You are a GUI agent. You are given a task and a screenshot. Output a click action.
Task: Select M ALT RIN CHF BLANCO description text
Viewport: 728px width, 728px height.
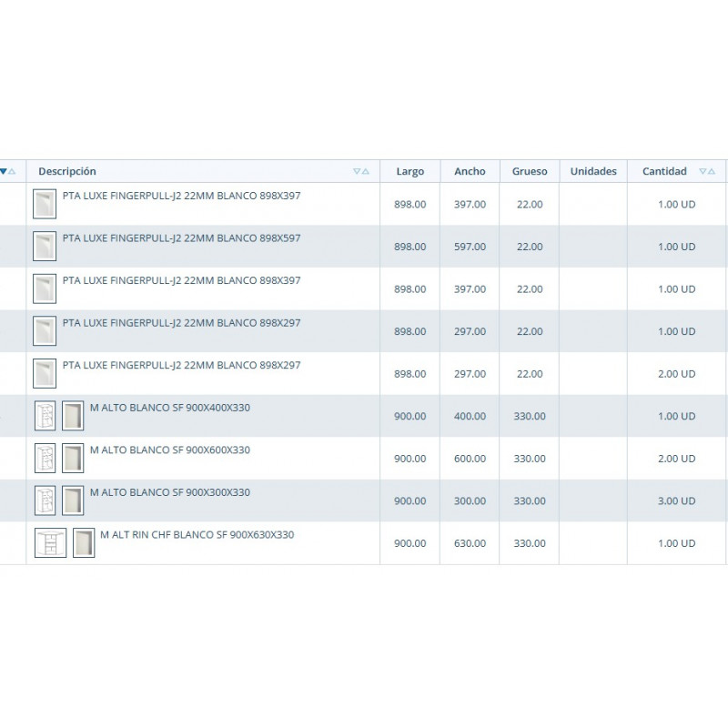pyautogui.click(x=197, y=535)
